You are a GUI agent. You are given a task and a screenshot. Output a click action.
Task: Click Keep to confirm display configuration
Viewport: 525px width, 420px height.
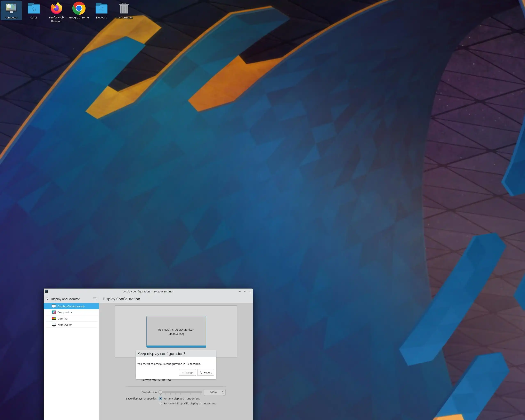click(187, 372)
